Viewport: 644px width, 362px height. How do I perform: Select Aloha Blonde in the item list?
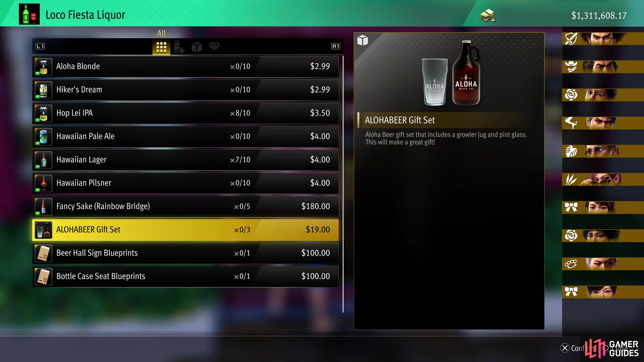185,67
